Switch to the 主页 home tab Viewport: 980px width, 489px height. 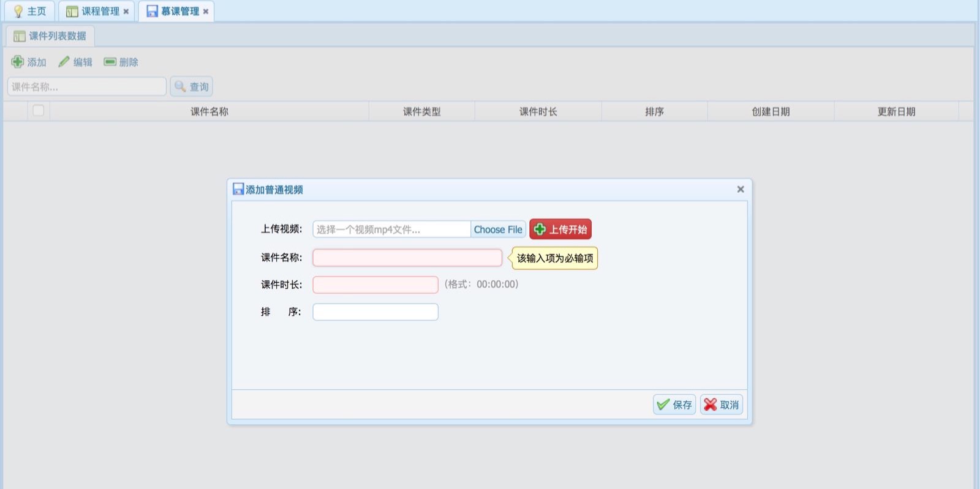(29, 12)
